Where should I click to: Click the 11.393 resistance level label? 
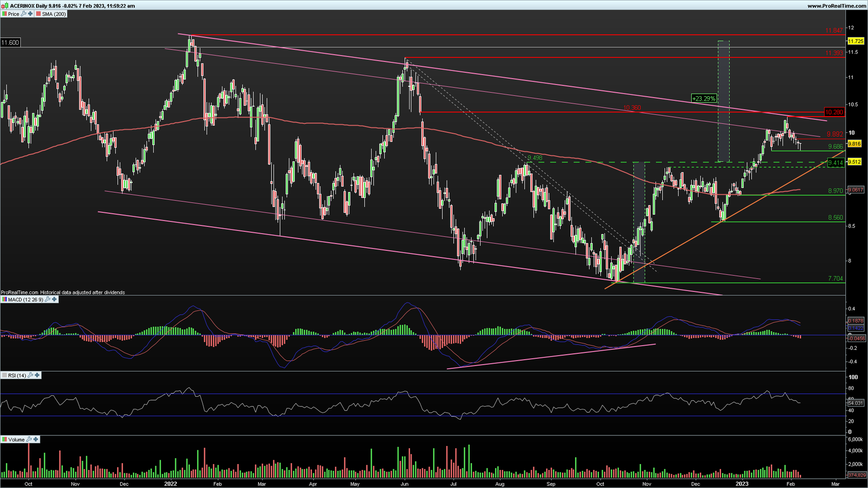(834, 53)
